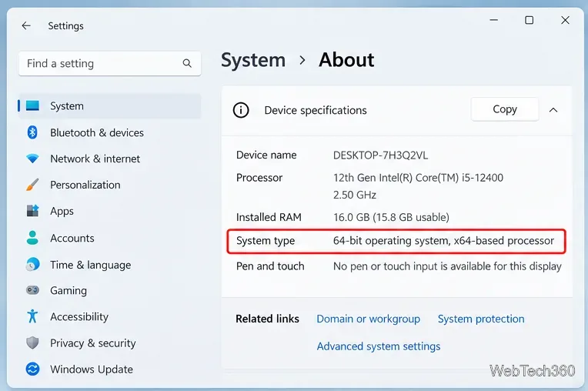Copy the device specifications
This screenshot has width=588, height=391.
505,109
